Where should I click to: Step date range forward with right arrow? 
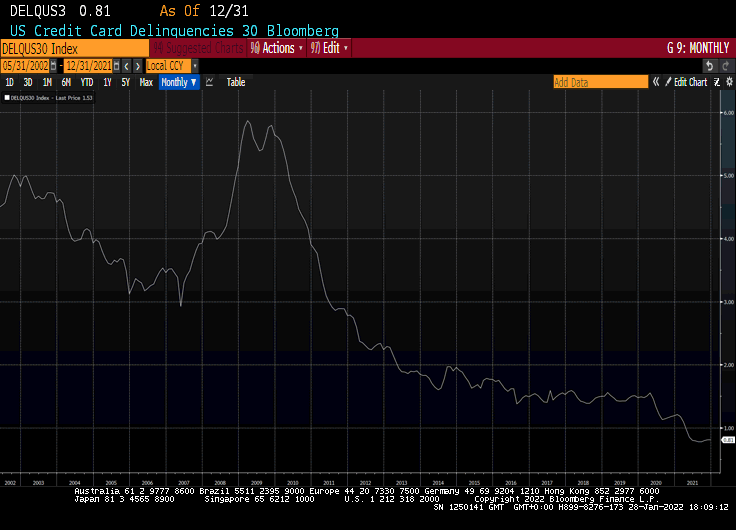pos(138,65)
